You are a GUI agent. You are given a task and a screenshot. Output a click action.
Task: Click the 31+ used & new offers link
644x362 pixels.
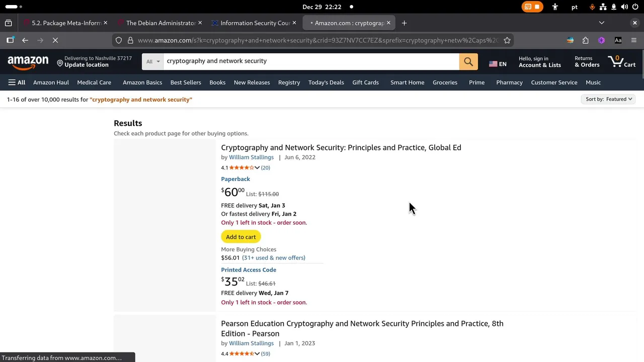tap(273, 258)
